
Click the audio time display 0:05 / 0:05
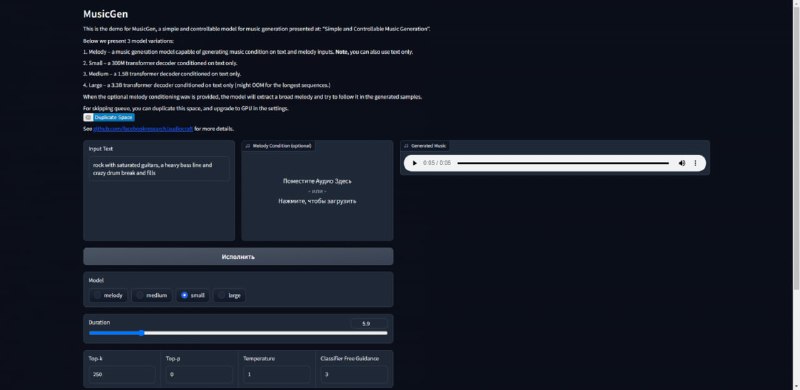[x=437, y=163]
